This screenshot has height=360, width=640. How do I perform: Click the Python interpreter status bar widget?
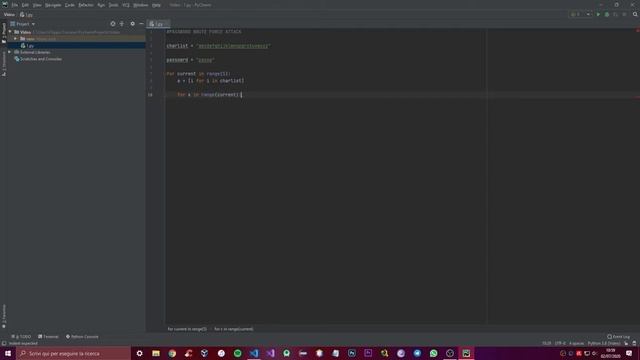[x=604, y=343]
